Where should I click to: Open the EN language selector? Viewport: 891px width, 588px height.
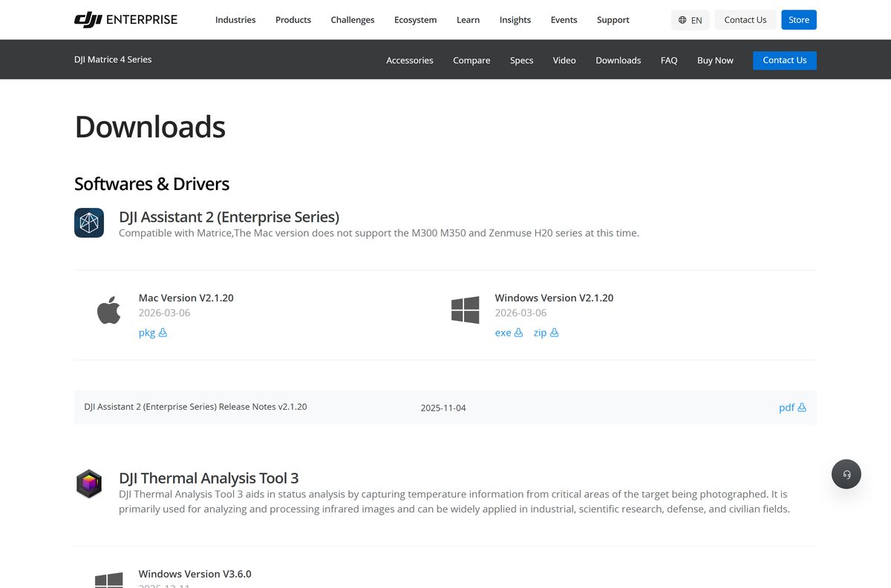click(691, 20)
